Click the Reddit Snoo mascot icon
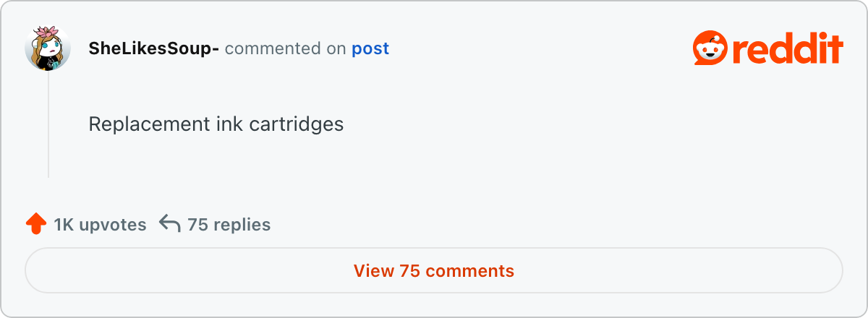Viewport: 868px width, 318px height. (709, 49)
